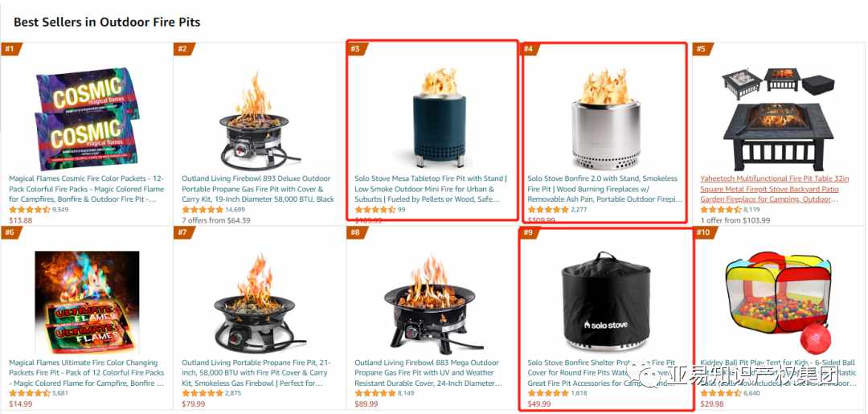The width and height of the screenshot is (868, 414).
Task: Click the 2,875 reviews count
Action: pos(234,394)
